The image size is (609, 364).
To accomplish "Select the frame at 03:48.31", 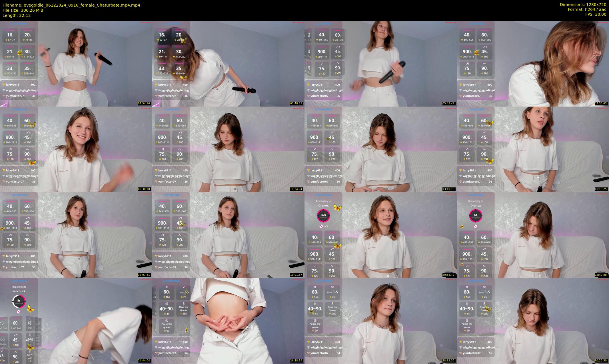I will pyautogui.click(x=228, y=63).
